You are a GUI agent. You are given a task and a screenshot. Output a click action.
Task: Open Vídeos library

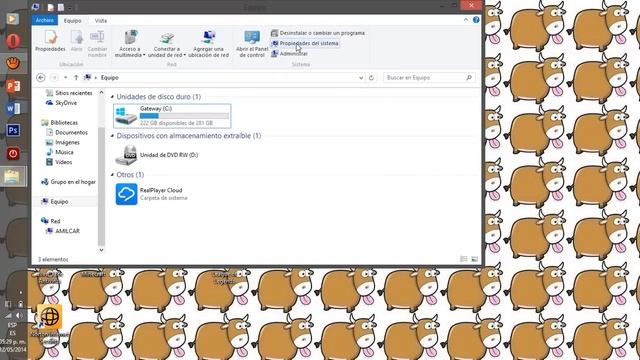[x=59, y=162]
